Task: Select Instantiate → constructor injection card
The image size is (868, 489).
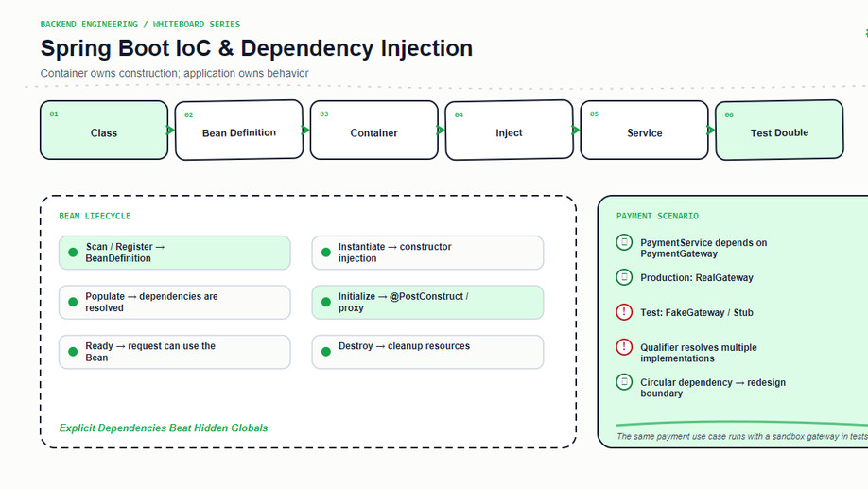Action: (x=427, y=253)
